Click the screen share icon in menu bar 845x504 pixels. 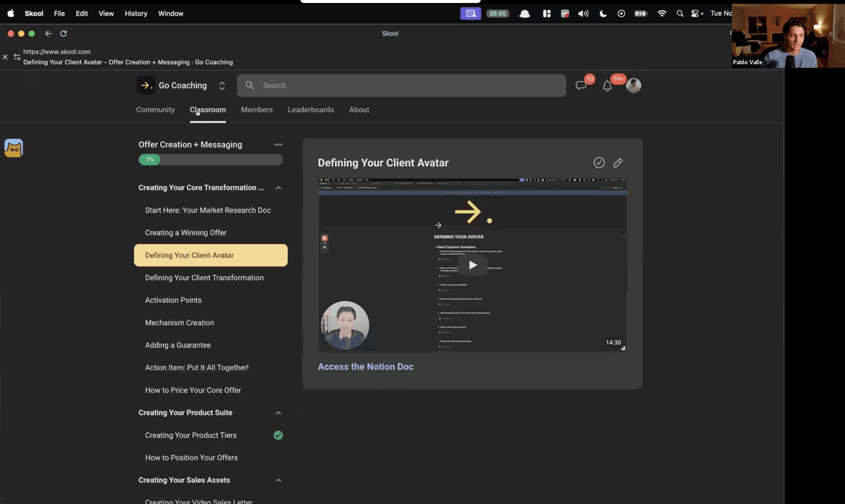coord(471,13)
